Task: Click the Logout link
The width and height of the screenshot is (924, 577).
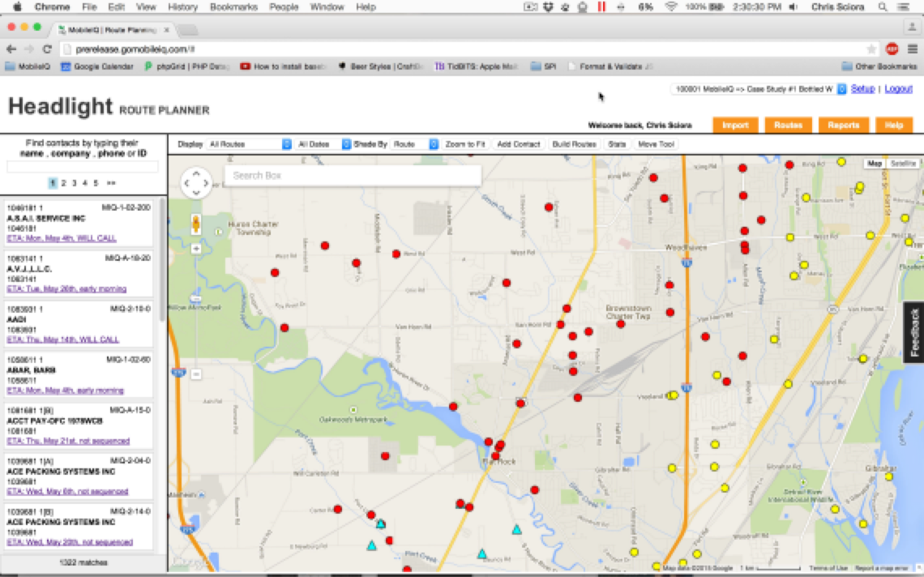Action: coord(898,89)
